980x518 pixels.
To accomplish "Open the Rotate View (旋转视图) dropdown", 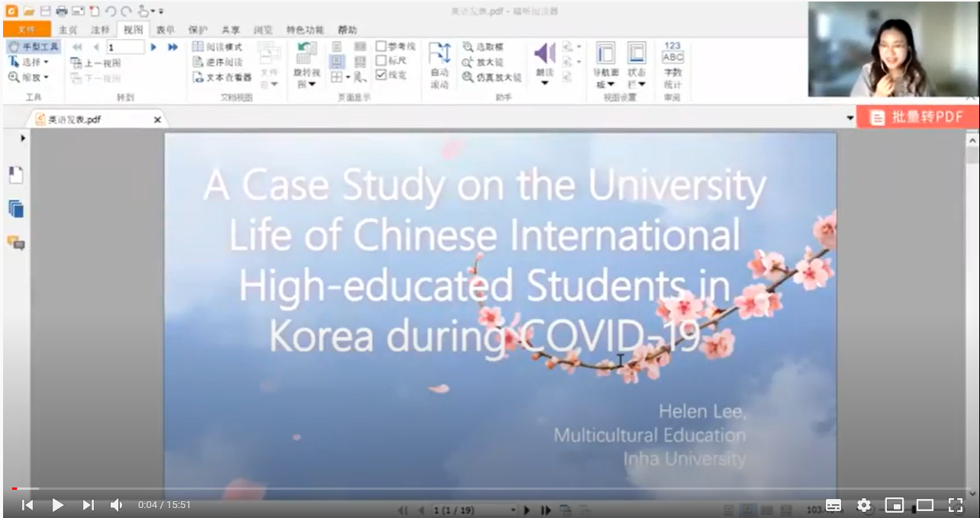I will 307,65.
